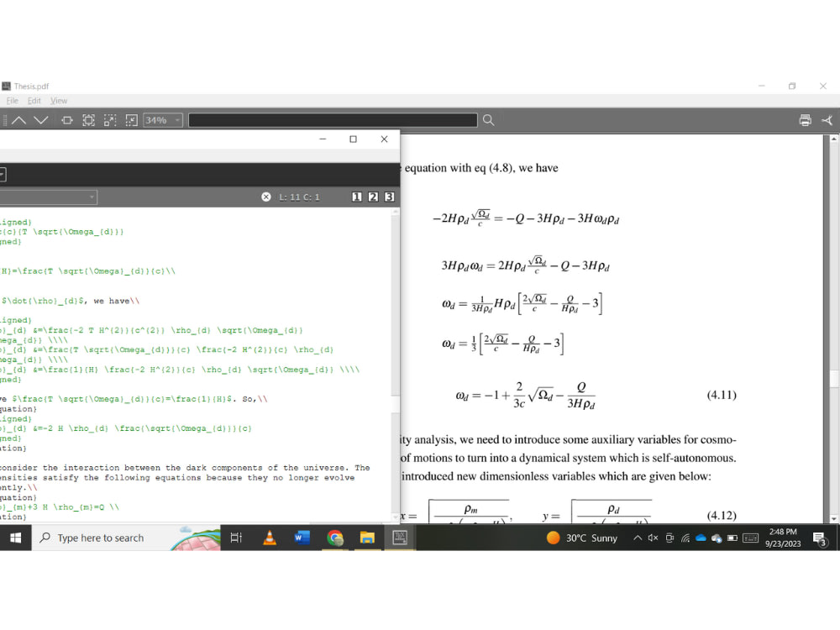Open the File menu
This screenshot has height=630, width=840.
click(13, 100)
